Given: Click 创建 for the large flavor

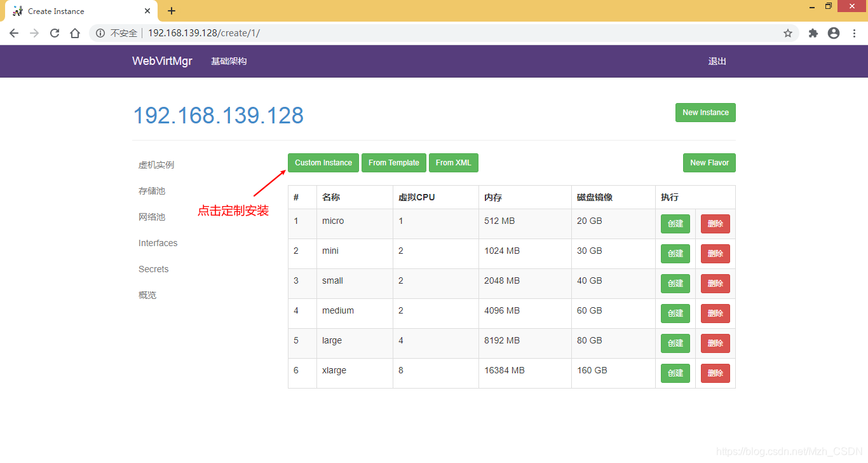Looking at the screenshot, I should tap(675, 343).
